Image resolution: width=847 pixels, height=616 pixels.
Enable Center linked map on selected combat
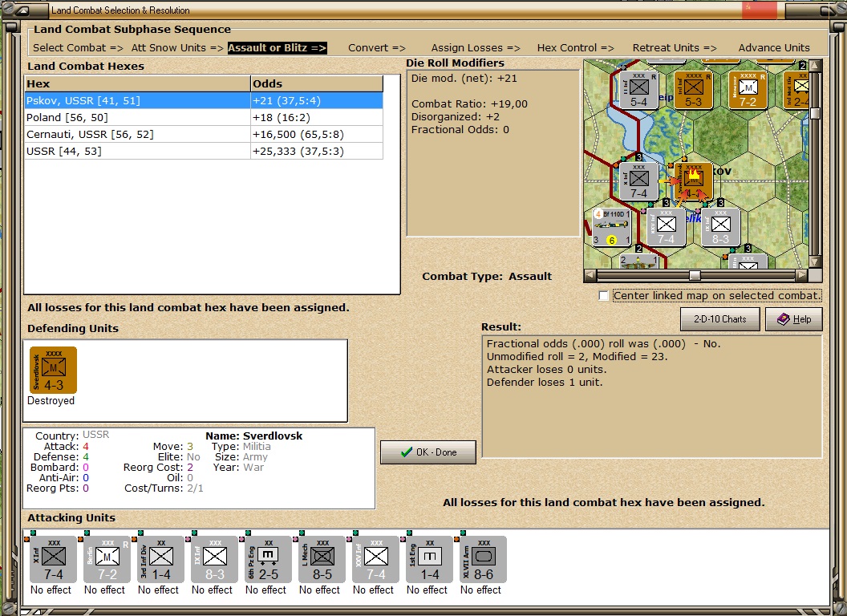(603, 296)
